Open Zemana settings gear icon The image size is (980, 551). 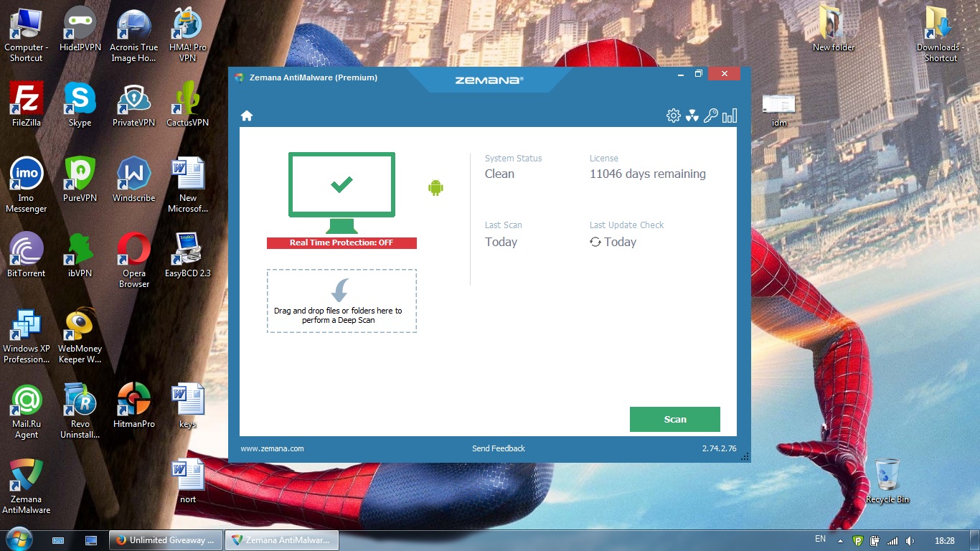673,116
